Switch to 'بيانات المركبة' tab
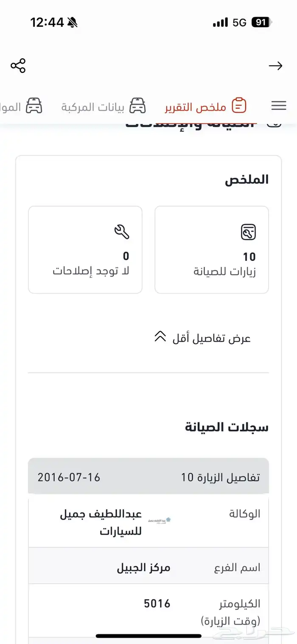297x644 pixels. [93, 106]
